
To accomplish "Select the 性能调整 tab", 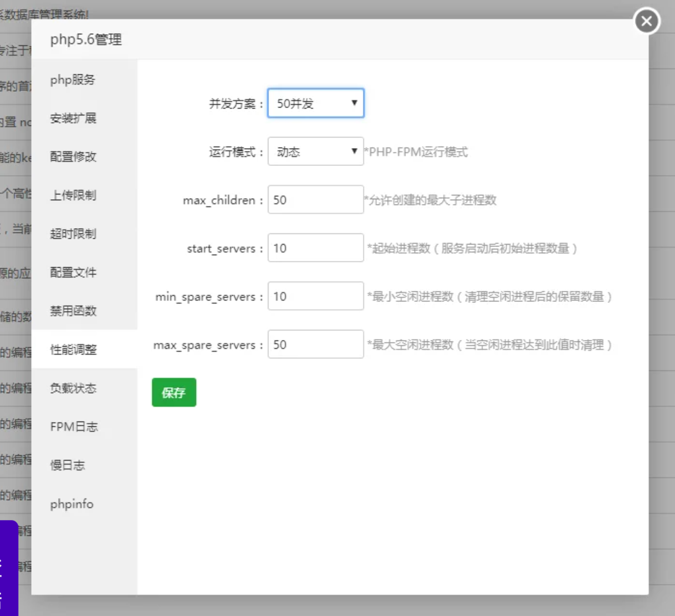I will pyautogui.click(x=73, y=349).
